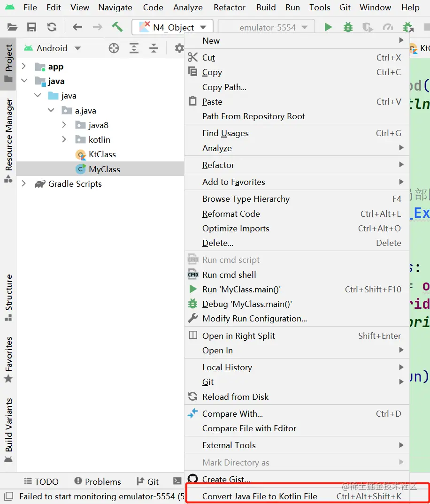Run app with the green play icon
The height and width of the screenshot is (504, 430).
coord(328,27)
